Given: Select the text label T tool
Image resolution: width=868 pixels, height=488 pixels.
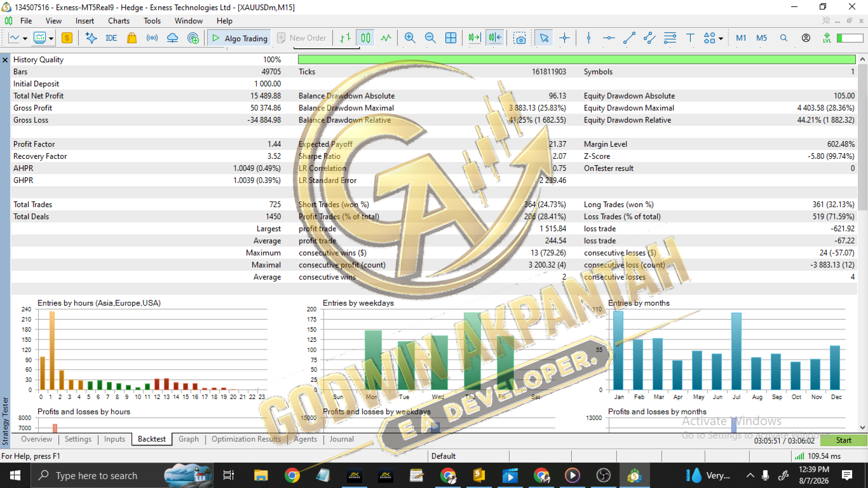Looking at the screenshot, I should 690,38.
